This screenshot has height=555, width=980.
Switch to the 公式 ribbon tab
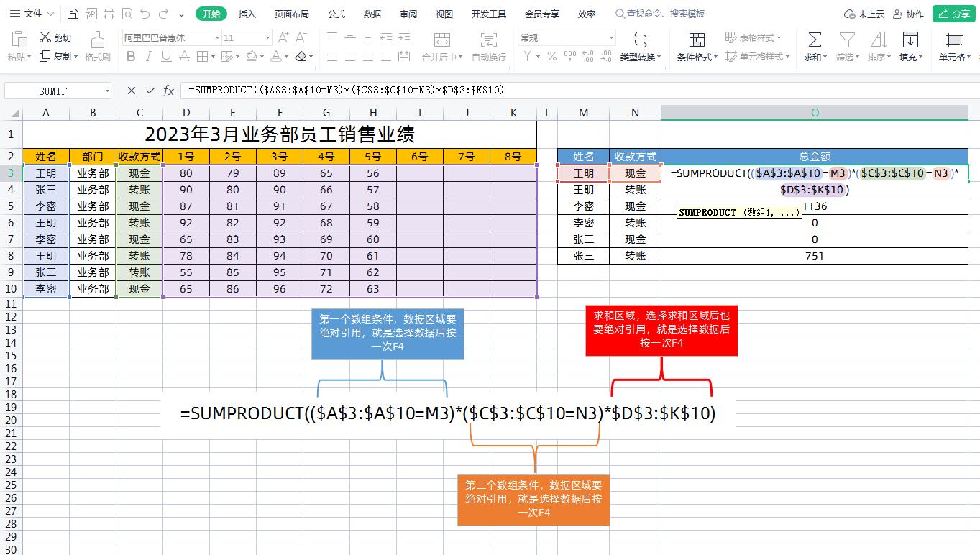[x=335, y=13]
